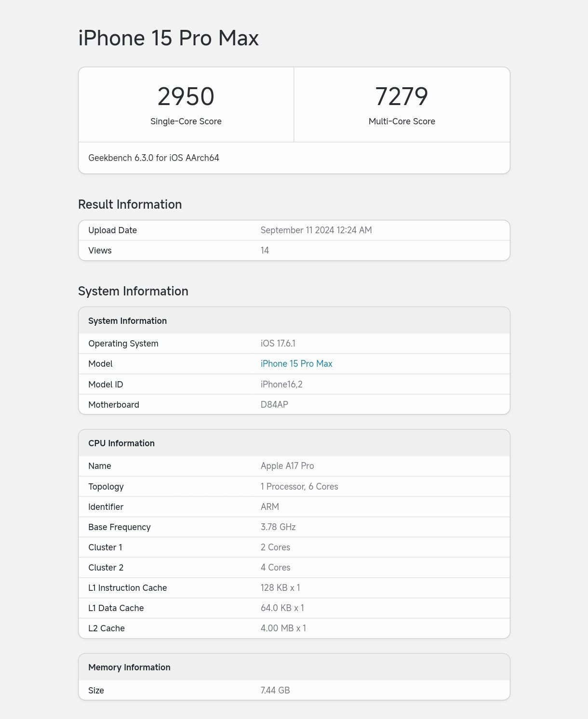Click the Cluster 1 label

[x=105, y=547]
